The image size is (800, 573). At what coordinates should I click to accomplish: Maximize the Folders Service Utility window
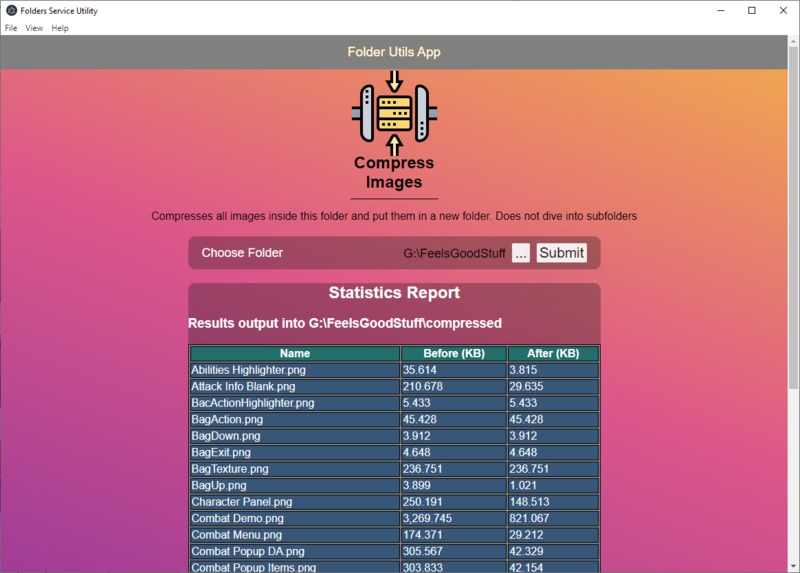click(752, 10)
